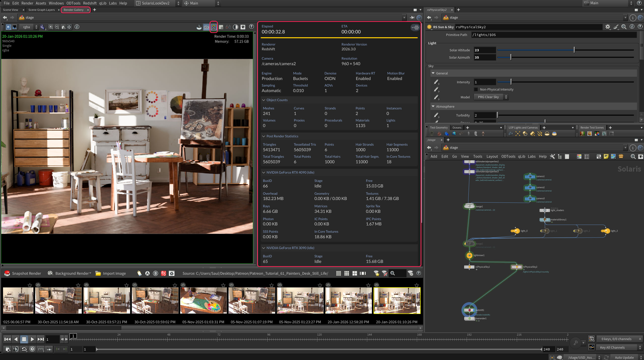644x360 pixels.
Task: Open the Model PRG Clear Sky dropdown
Action: pos(491,97)
